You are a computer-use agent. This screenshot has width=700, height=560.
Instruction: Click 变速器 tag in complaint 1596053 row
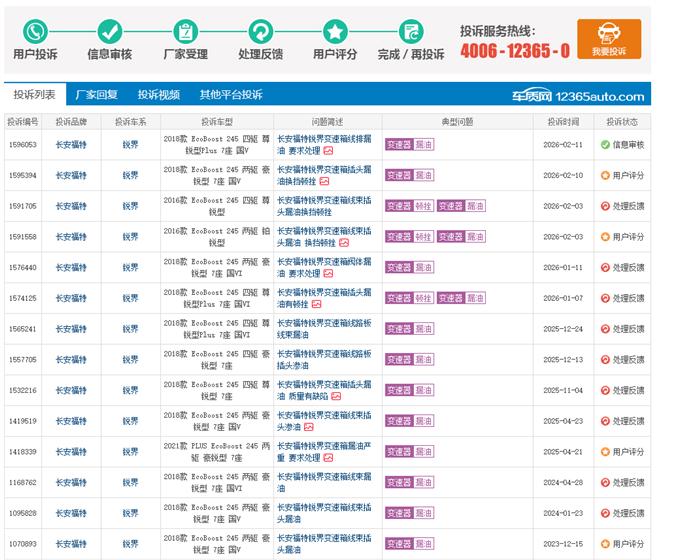(398, 145)
